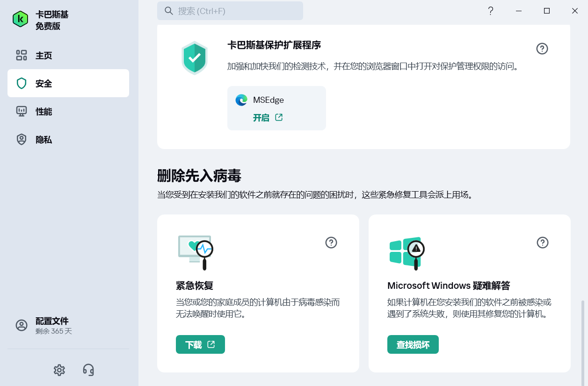
Task: Click the Windows troubleshooting illustration
Action: point(407,253)
